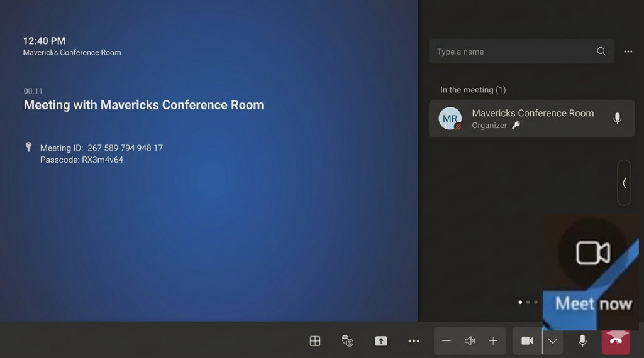
Task: Open the more actions ellipsis in toolbar
Action: point(414,341)
